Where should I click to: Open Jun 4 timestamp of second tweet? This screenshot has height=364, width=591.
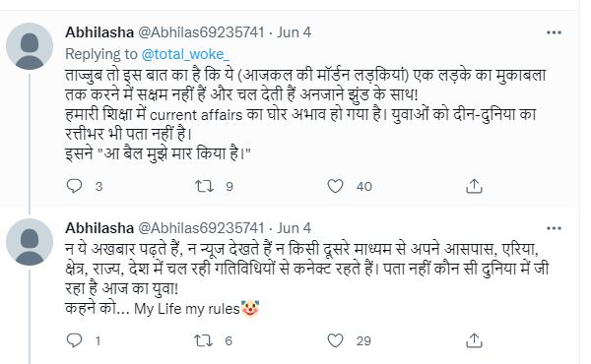(x=294, y=228)
